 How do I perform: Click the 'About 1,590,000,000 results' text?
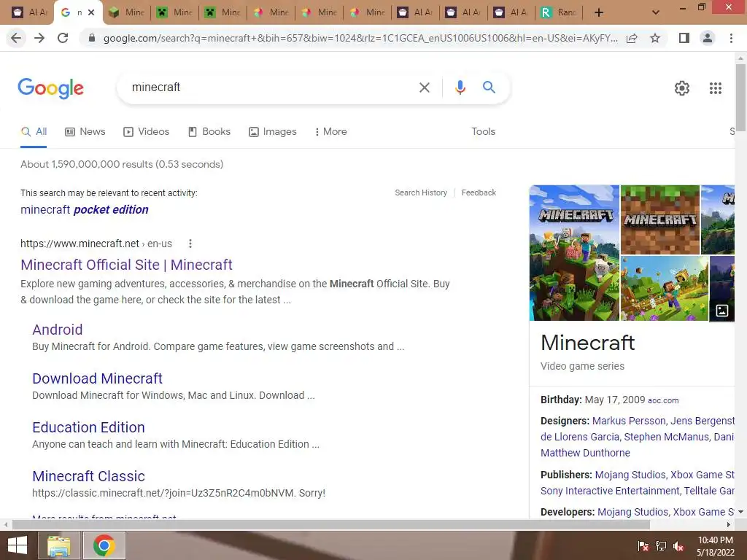[x=122, y=164]
